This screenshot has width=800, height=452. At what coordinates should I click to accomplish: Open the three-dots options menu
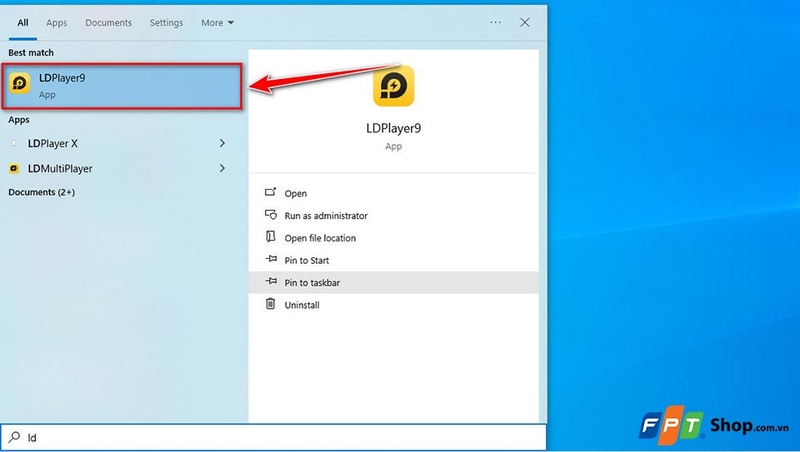pyautogui.click(x=495, y=22)
